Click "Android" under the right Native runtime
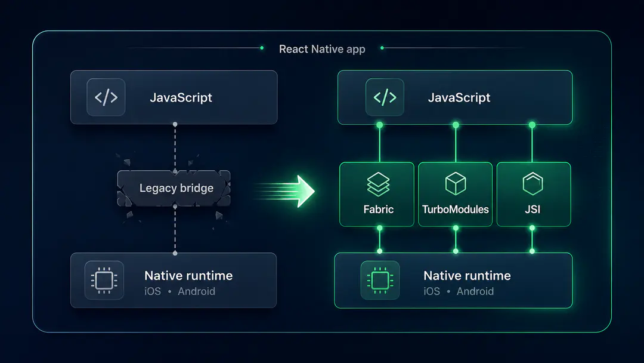Viewport: 644px width, 363px height. [x=475, y=291]
